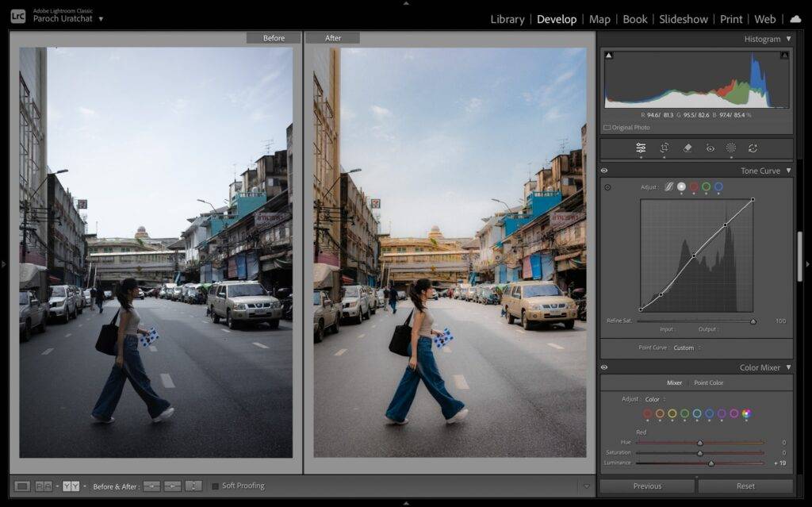Viewport: 812px width, 507px height.
Task: Select the blue channel curve swatch
Action: (x=718, y=187)
